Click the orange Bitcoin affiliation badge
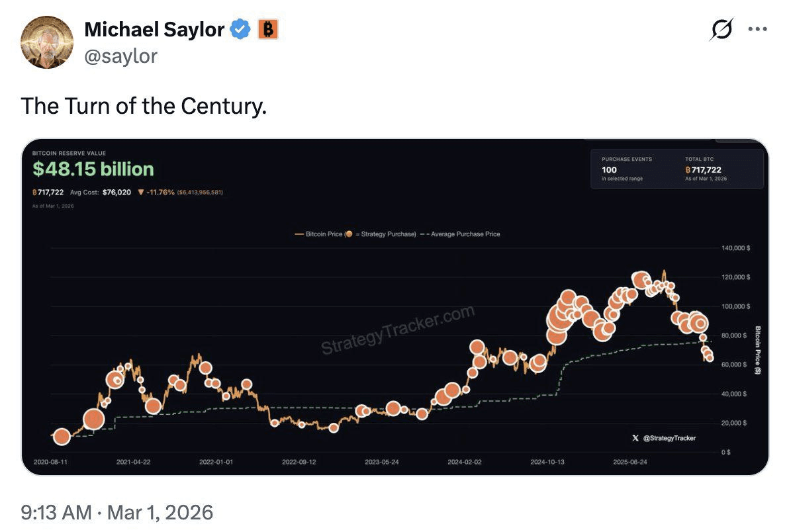 click(x=267, y=29)
